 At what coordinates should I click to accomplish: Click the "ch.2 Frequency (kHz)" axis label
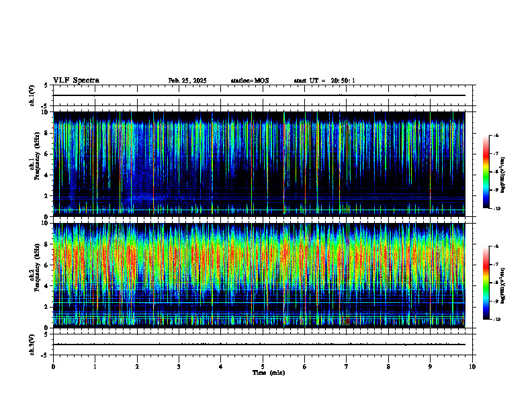pyautogui.click(x=36, y=268)
